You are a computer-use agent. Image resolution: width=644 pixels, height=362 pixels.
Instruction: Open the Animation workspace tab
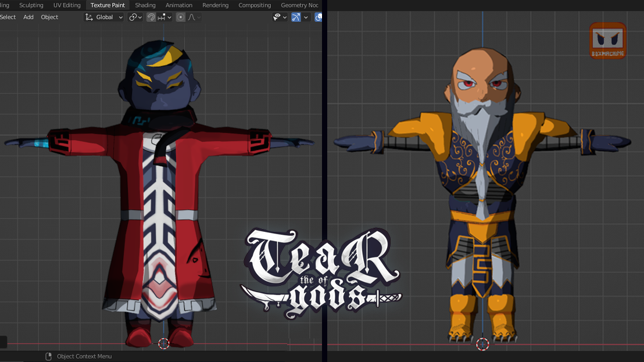coord(178,5)
